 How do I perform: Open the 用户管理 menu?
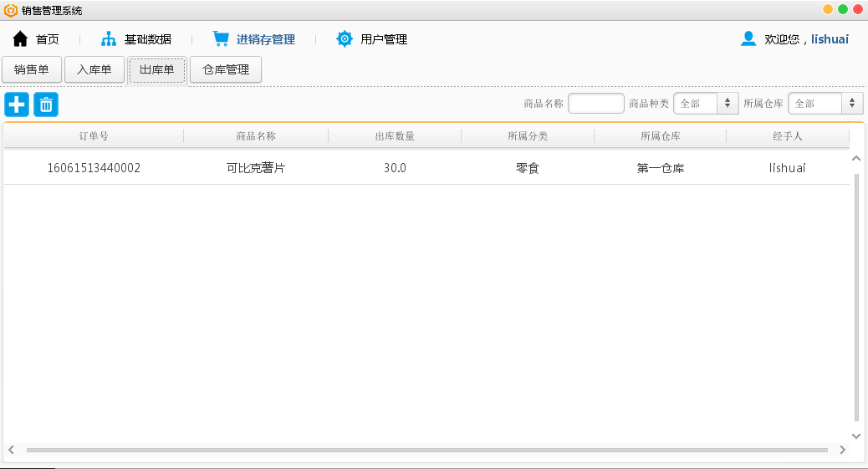384,39
